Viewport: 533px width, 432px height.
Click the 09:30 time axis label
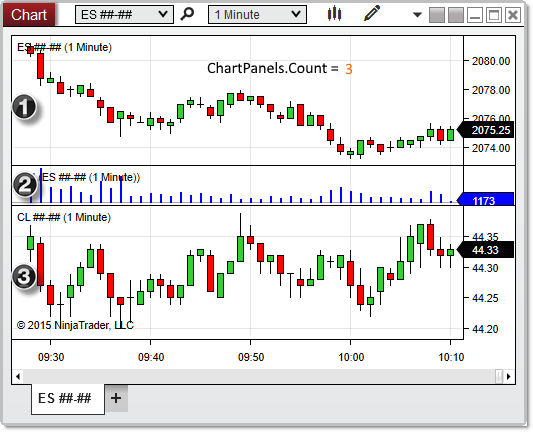(x=51, y=357)
